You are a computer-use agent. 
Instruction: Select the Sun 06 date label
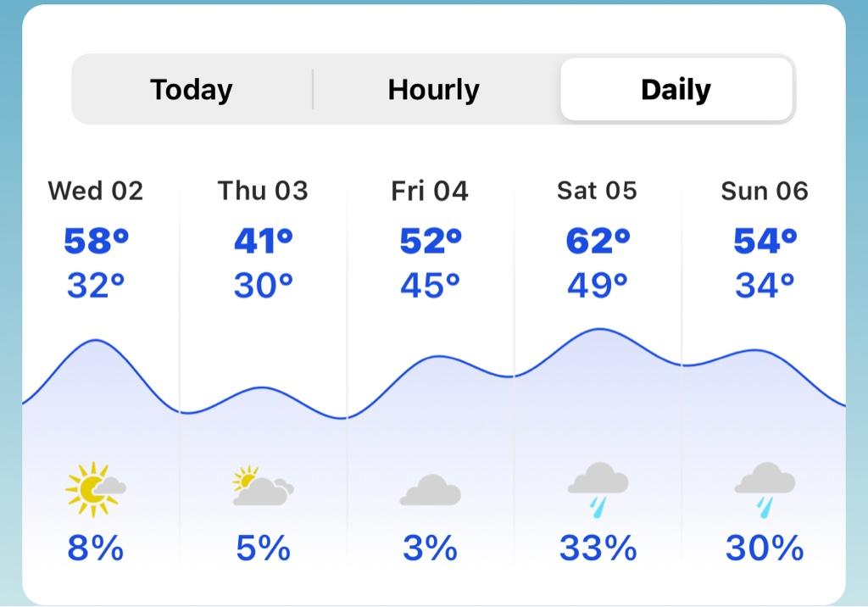click(765, 191)
